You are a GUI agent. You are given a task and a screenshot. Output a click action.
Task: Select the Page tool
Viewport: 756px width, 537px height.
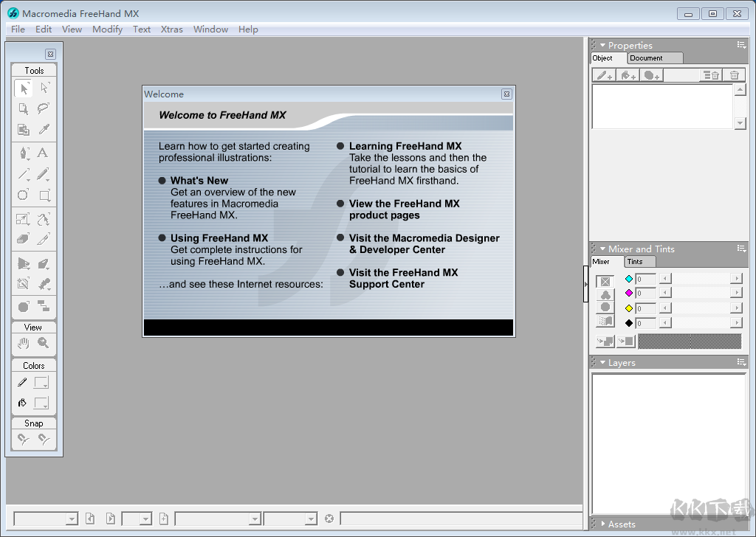23,109
